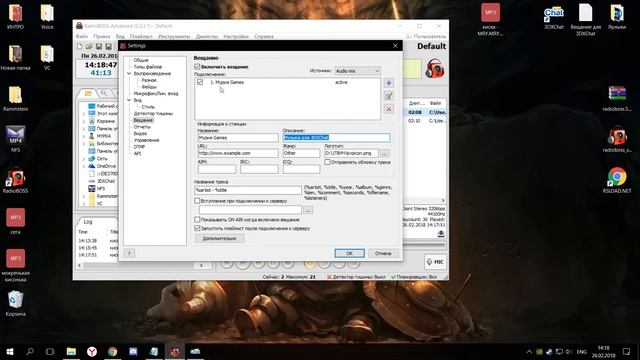
Task: Open the Жанр genre combo box
Action: pos(301,153)
